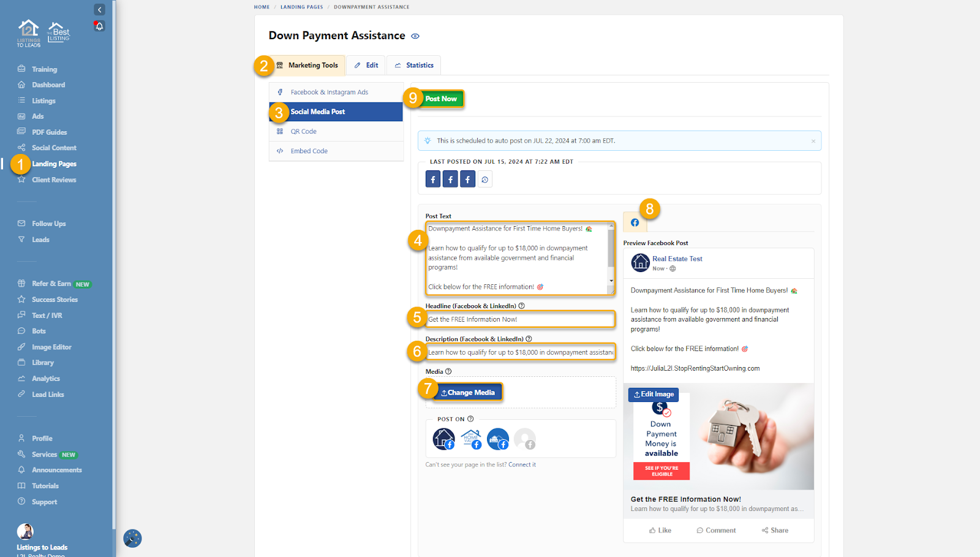Image resolution: width=980 pixels, height=557 pixels.
Task: Toggle the greyed-out Facebook page avatar
Action: coord(525,439)
